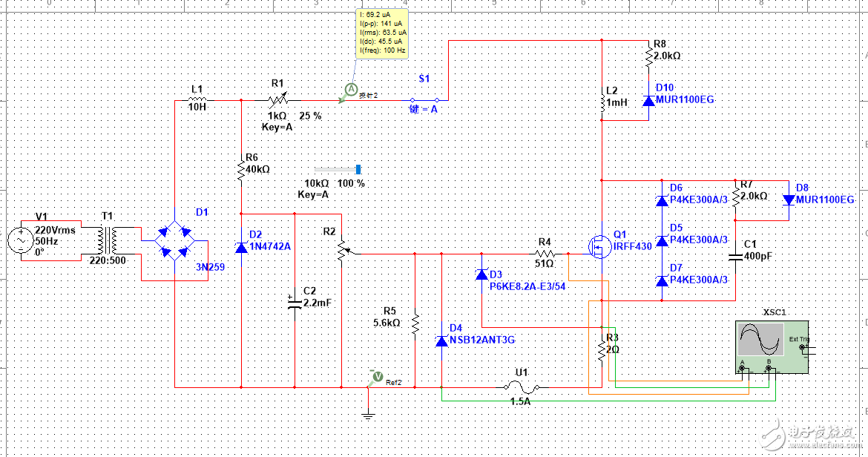This screenshot has width=868, height=457.
Task: Select the R8 2.0kΩ resistor symbol
Action: pos(648,56)
